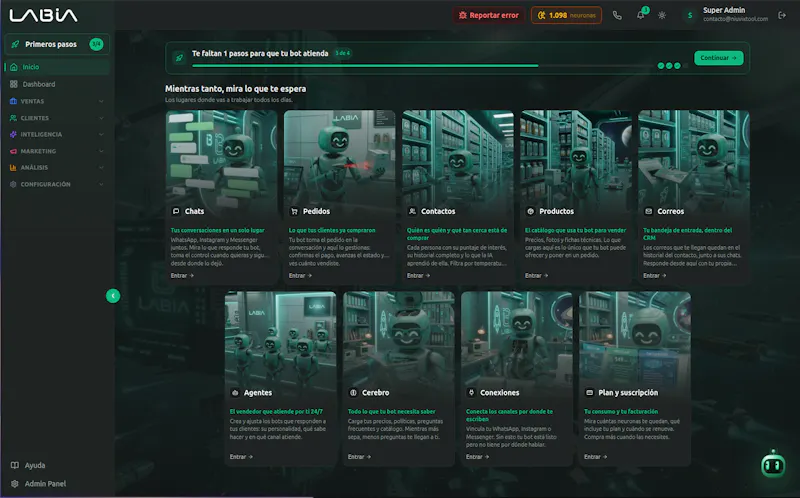Click the Ayuda book icon
The image size is (800, 498).
point(15,465)
